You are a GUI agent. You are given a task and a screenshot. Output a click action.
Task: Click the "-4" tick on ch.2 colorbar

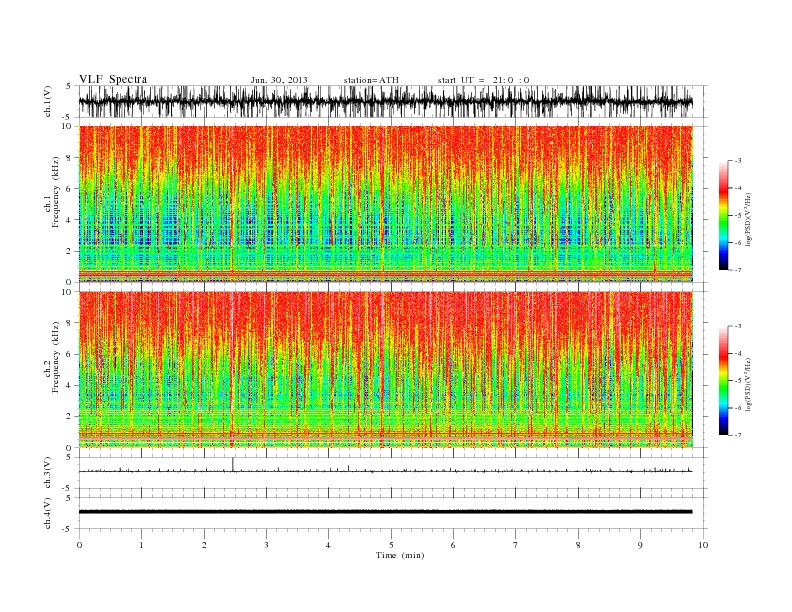pos(737,353)
